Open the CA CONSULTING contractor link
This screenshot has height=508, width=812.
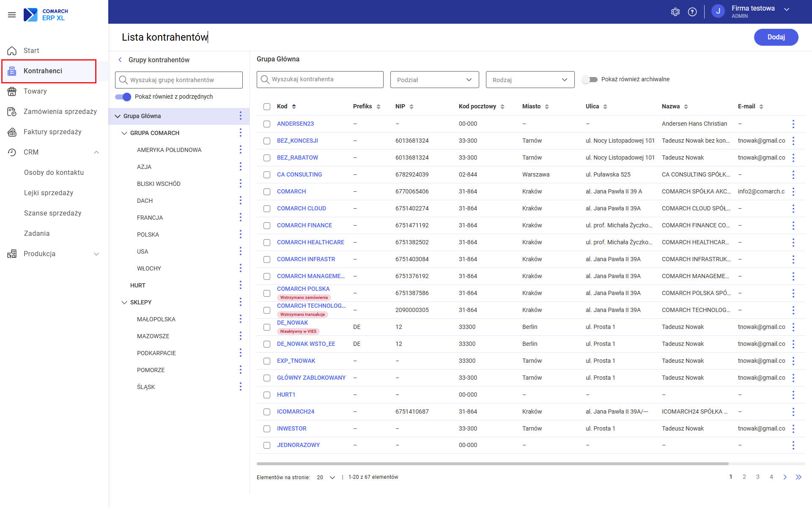coord(299,174)
